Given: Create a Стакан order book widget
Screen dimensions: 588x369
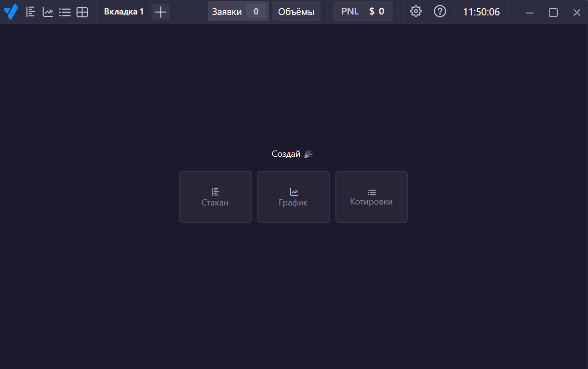Looking at the screenshot, I should click(215, 197).
